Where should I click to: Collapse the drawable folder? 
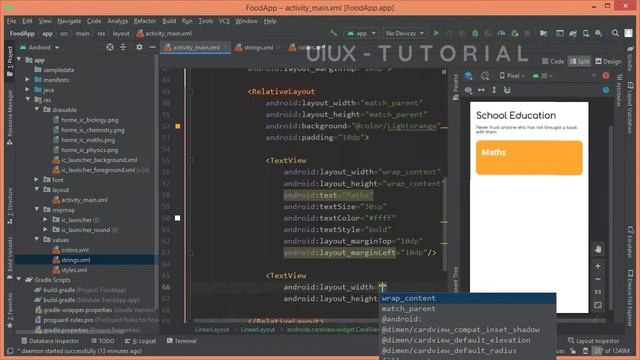pos(37,110)
